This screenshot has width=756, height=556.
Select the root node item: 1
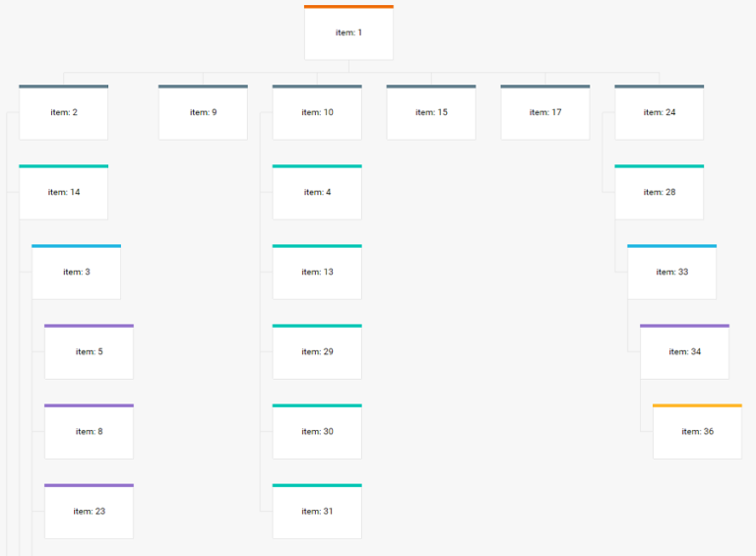[348, 32]
